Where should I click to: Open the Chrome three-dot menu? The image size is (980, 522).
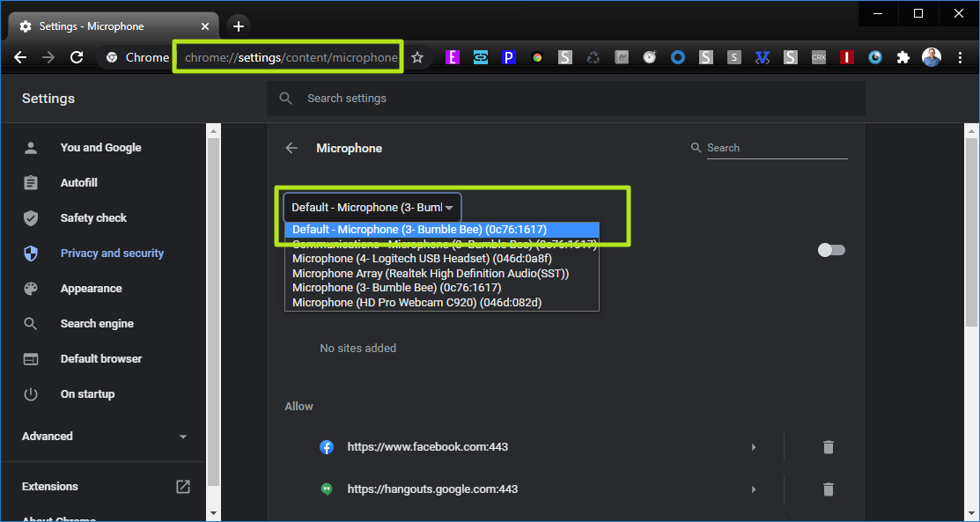click(x=961, y=57)
